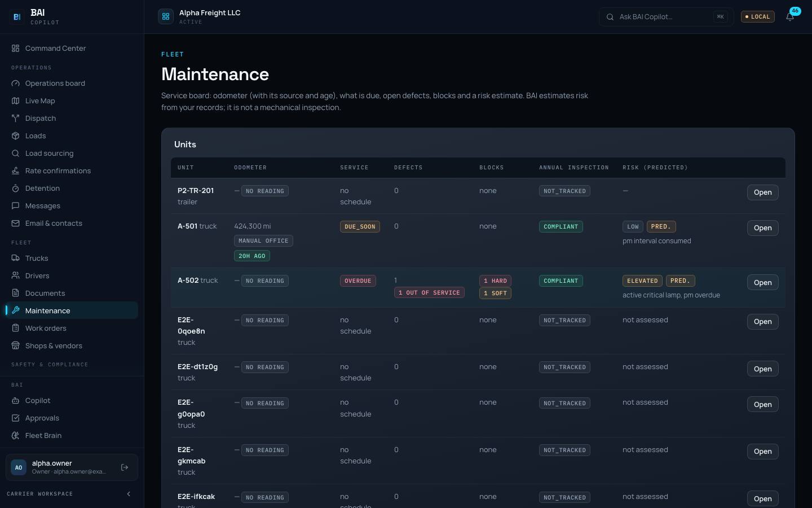Click the "424,300 mi" odometer value

253,226
